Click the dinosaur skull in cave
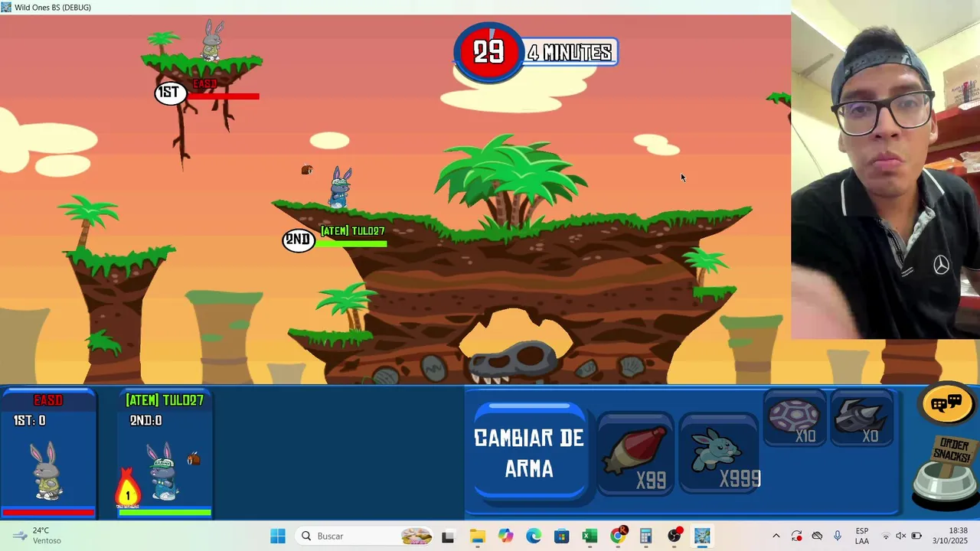 click(514, 363)
